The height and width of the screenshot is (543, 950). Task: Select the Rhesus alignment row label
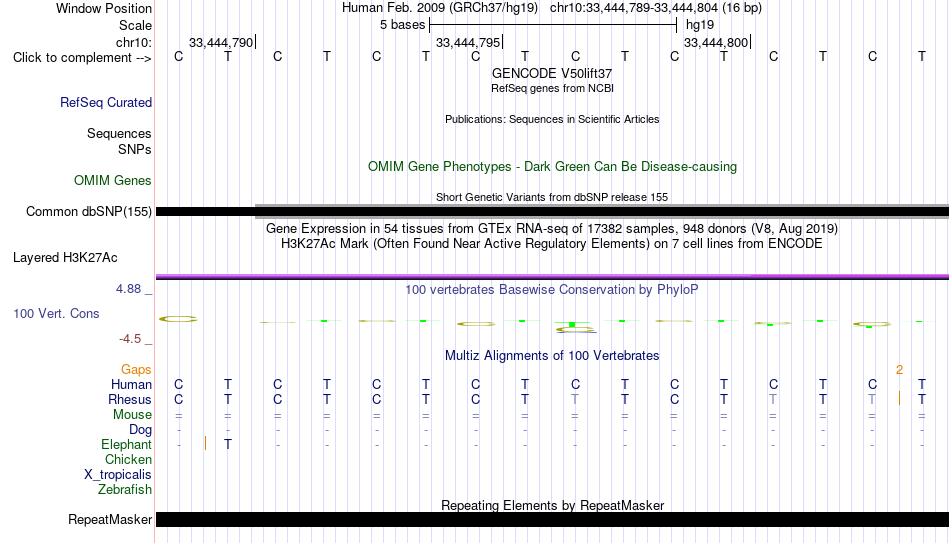130,400
